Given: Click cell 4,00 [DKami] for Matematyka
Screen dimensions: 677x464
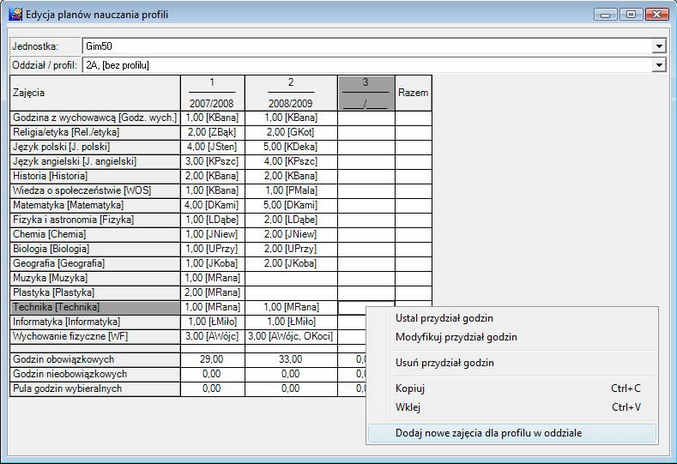Looking at the screenshot, I should (212, 205).
